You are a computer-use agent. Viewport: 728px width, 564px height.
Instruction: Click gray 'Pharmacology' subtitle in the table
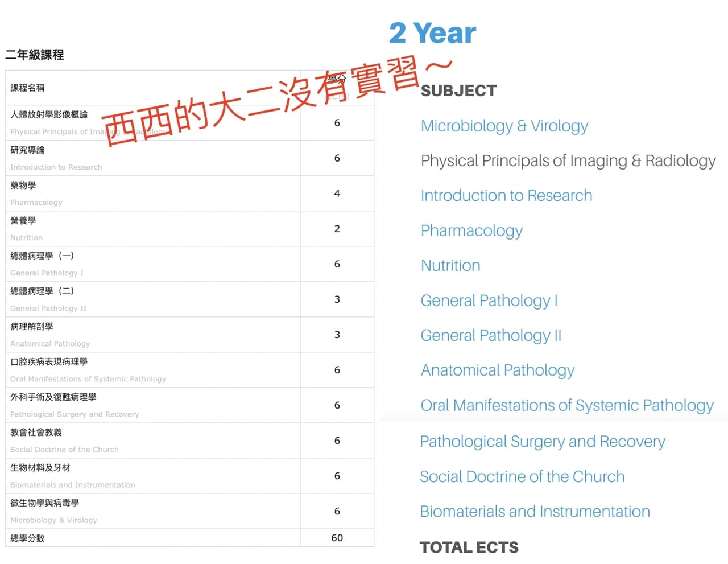pos(36,203)
